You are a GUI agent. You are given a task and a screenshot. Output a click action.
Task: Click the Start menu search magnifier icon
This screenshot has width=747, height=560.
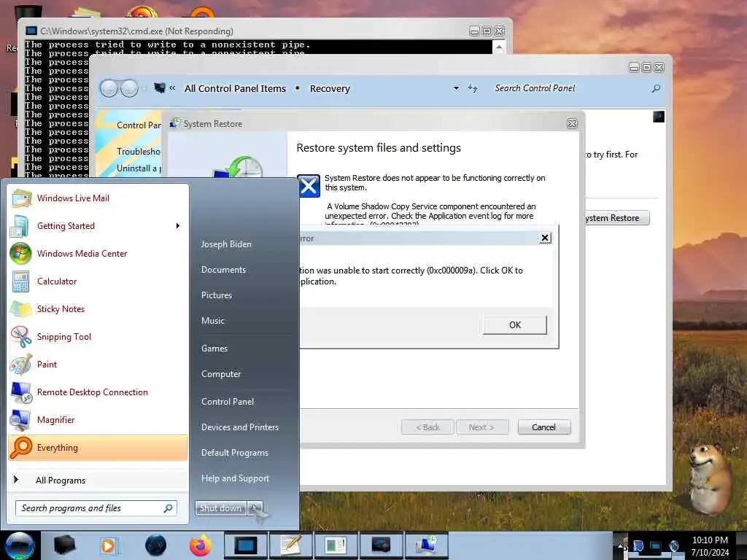coord(168,508)
